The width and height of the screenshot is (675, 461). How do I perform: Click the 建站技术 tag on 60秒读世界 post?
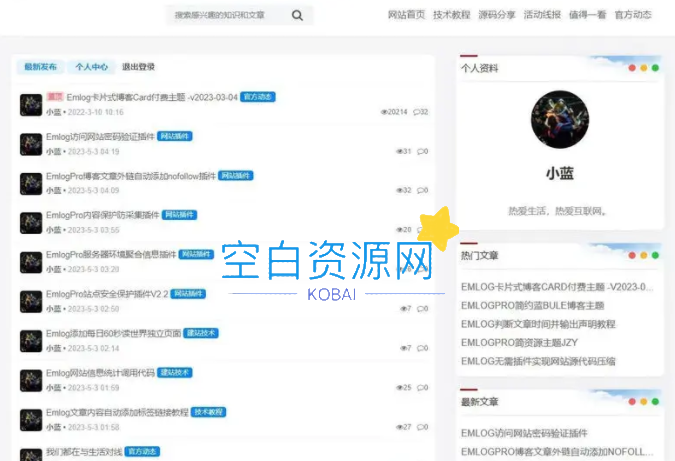201,333
